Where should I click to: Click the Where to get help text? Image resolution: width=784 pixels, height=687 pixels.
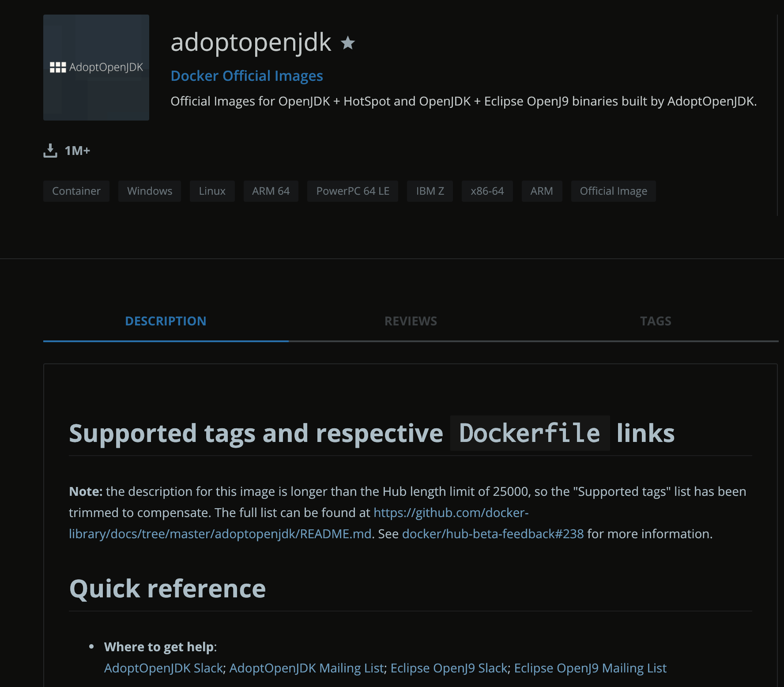(x=160, y=647)
